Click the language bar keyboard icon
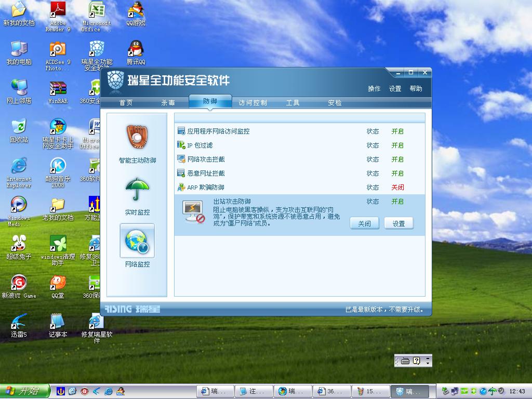 (x=405, y=361)
